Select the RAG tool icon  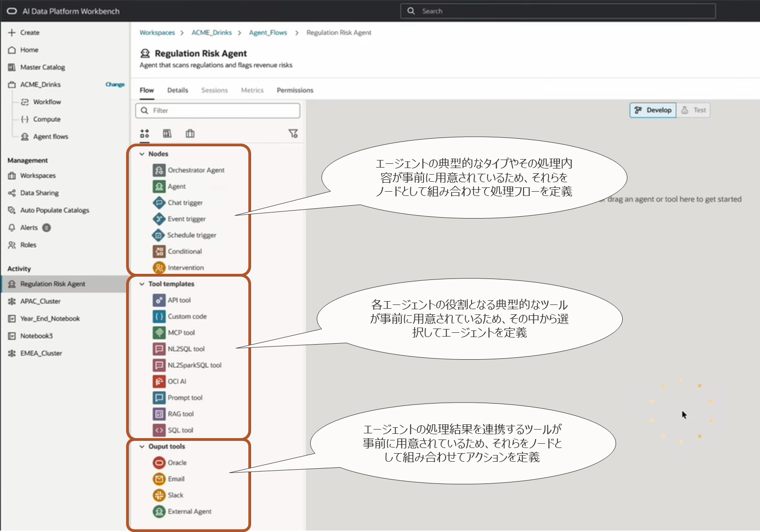tap(159, 414)
